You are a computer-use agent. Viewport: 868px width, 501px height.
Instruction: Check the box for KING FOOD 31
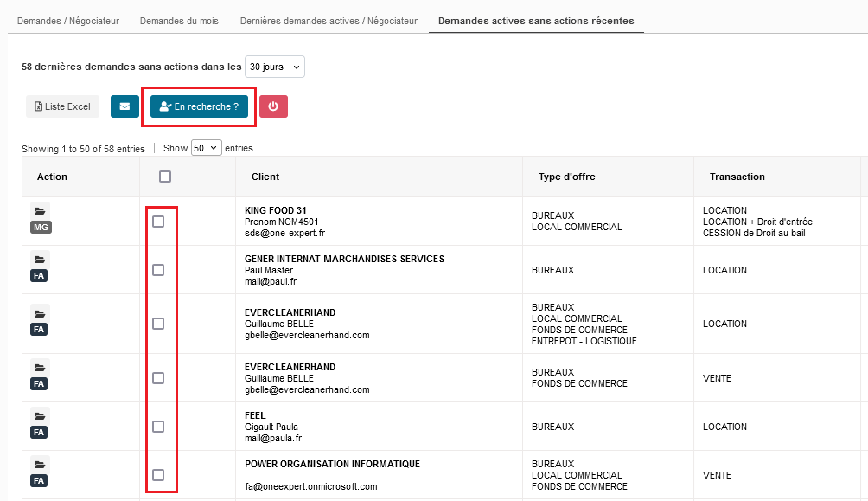158,222
